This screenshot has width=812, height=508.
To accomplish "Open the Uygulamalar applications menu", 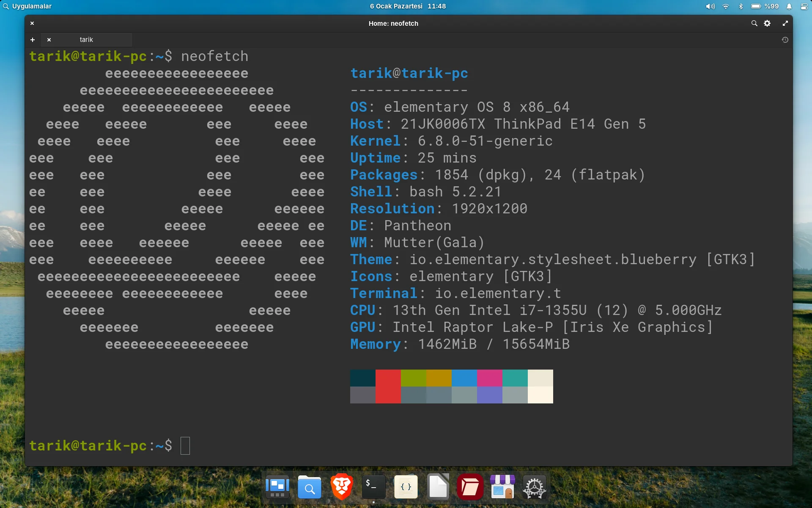I will (27, 6).
